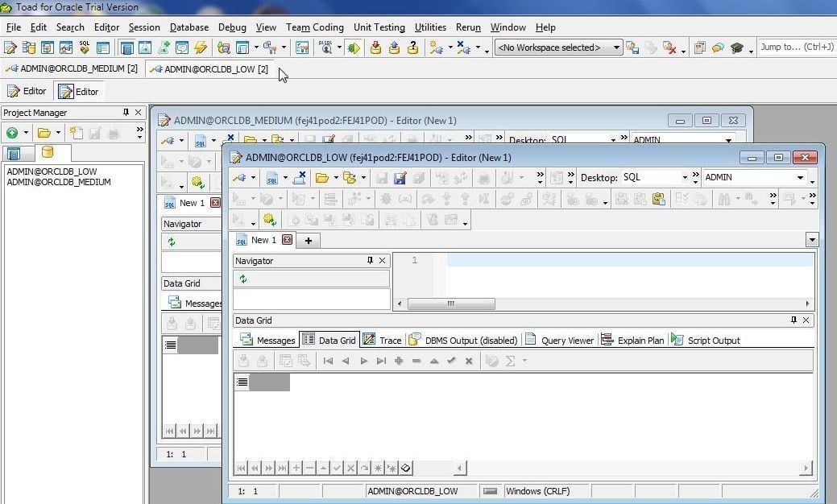Expand arrow next to open folder in ORCLDB_LOW editor toolbar

click(336, 178)
